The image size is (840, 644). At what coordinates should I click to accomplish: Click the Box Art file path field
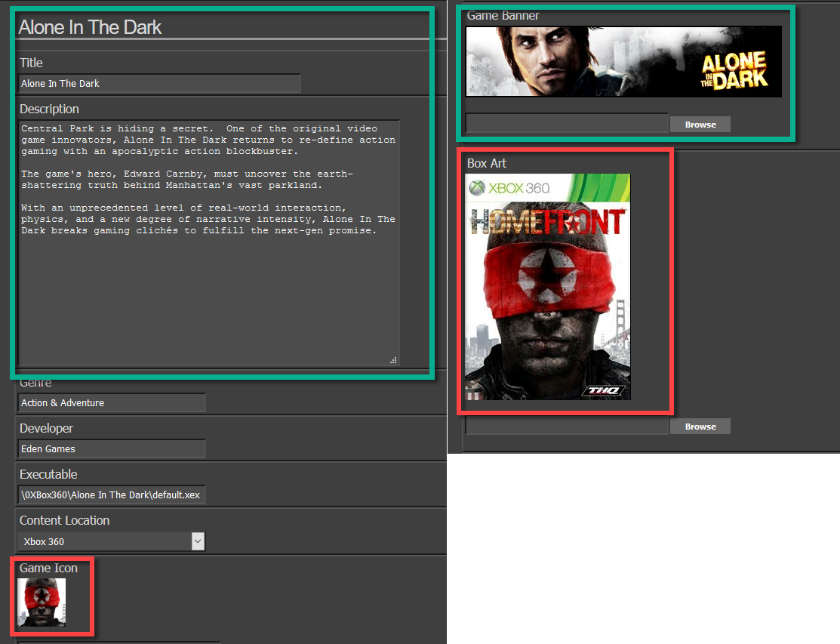(x=567, y=426)
